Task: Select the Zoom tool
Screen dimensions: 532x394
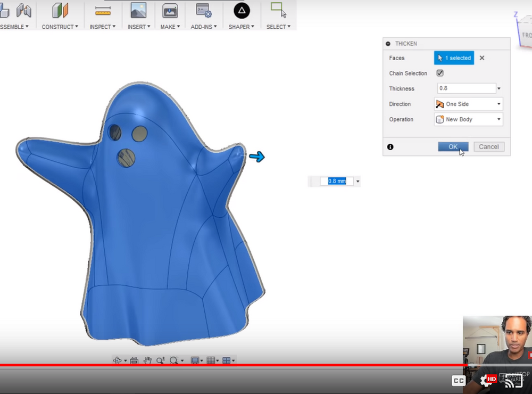Action: pyautogui.click(x=160, y=360)
